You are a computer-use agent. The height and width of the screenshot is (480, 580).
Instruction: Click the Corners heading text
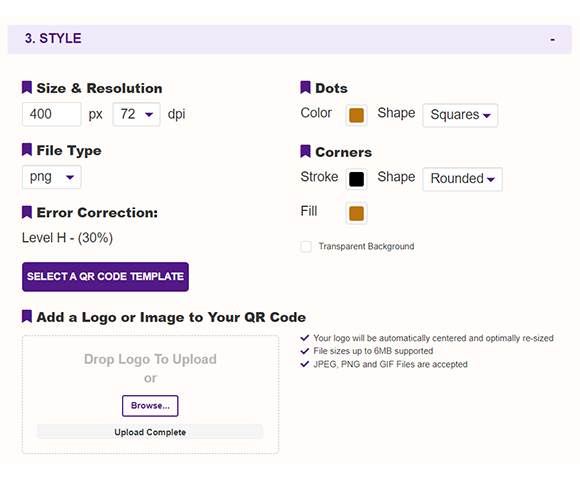tap(343, 152)
